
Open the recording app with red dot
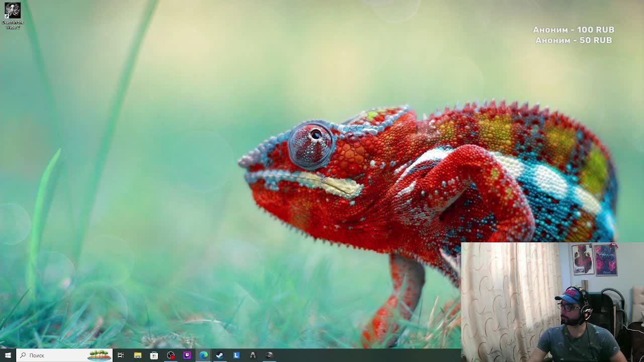tap(171, 355)
